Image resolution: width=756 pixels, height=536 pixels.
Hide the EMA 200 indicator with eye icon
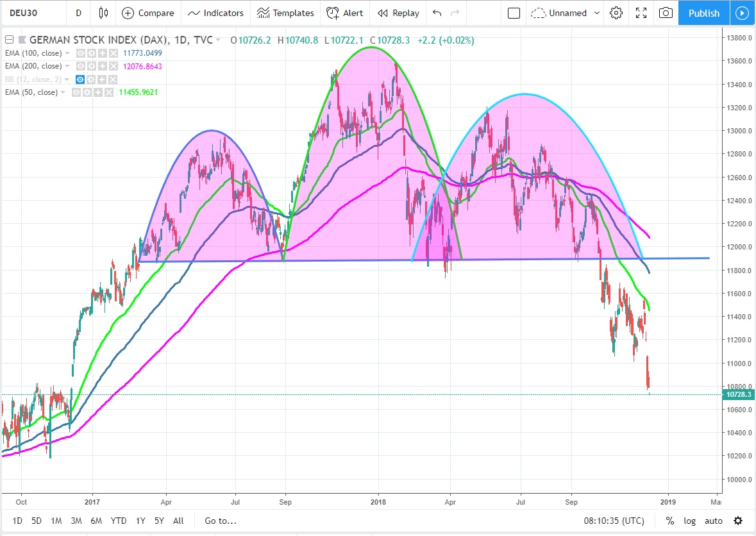pyautogui.click(x=81, y=66)
